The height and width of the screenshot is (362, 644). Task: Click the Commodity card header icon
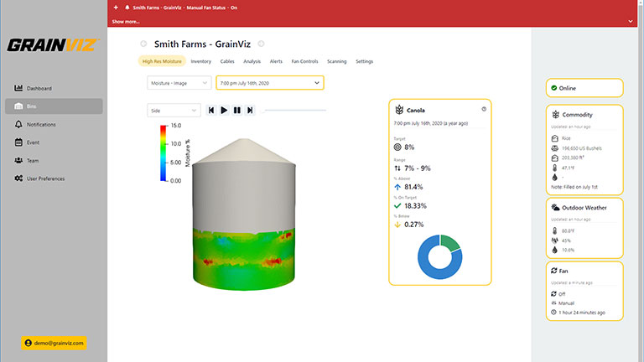[x=556, y=115]
